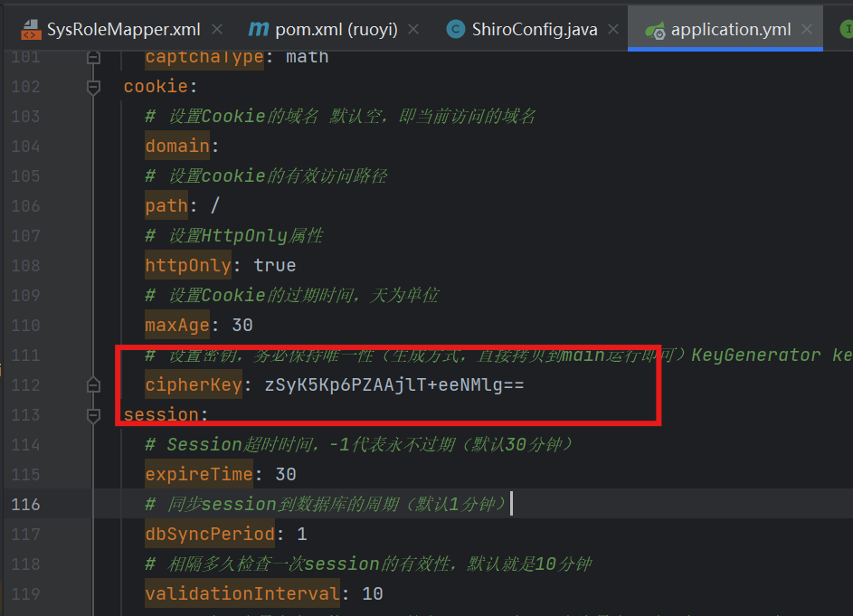Viewport: 853px width, 616px height.
Task: Click the comment on line 105 about cookie path
Action: point(266,175)
